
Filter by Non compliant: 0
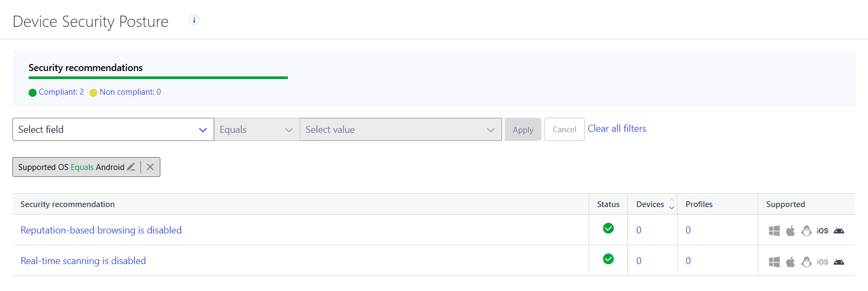[130, 92]
